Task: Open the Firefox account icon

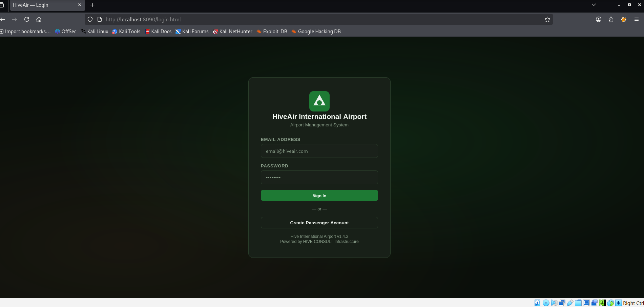Action: click(599, 19)
